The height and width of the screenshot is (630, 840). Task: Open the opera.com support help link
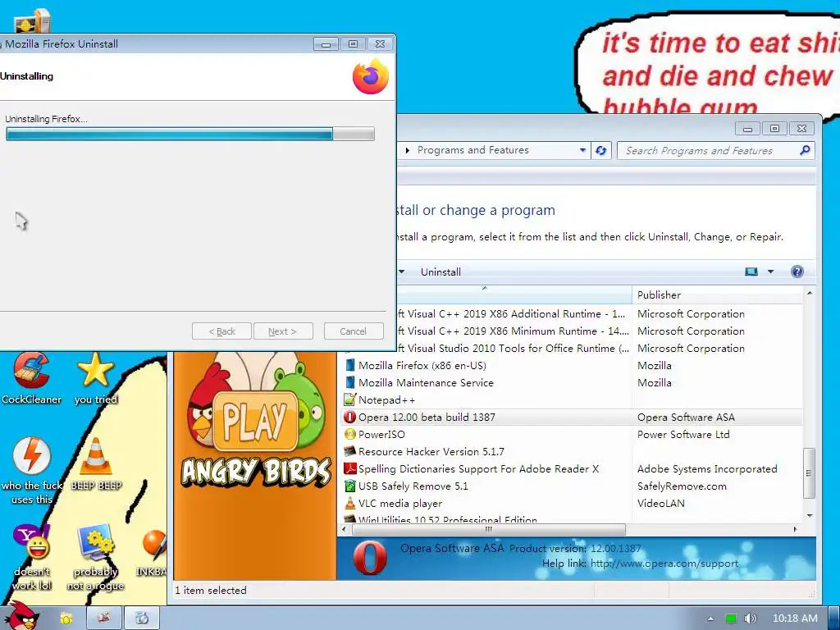coord(664,564)
